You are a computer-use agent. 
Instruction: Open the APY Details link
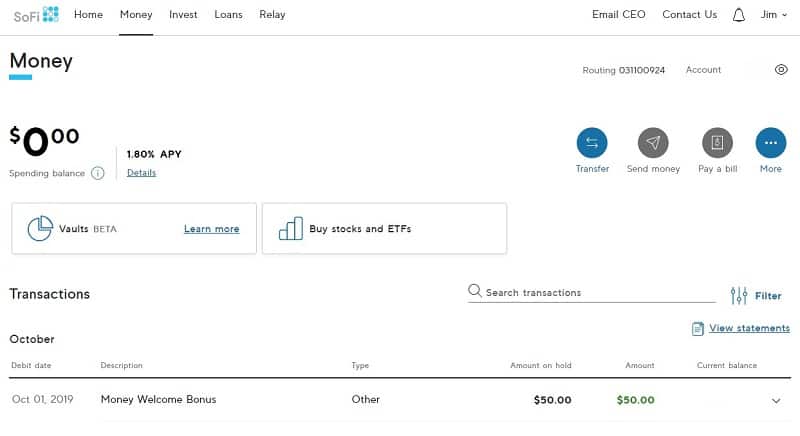pos(141,173)
